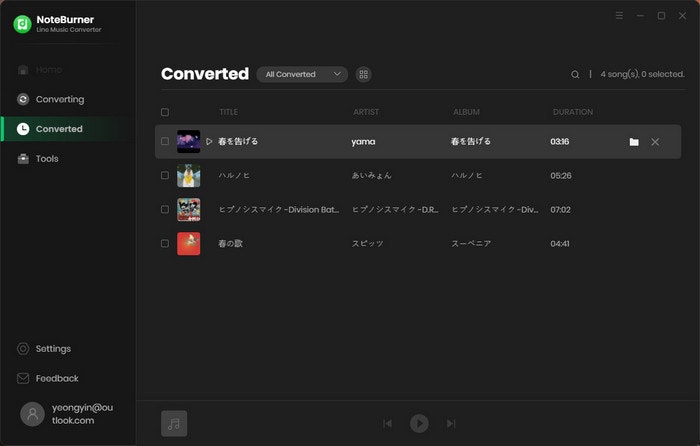This screenshot has width=700, height=446.
Task: Toggle the select-all checkbox in header
Action: [165, 112]
